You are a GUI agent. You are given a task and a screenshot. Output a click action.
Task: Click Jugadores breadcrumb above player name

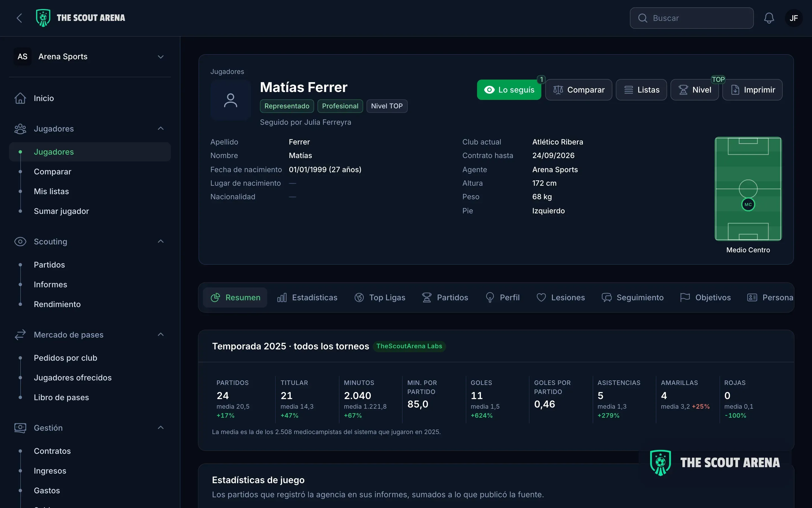click(x=227, y=72)
